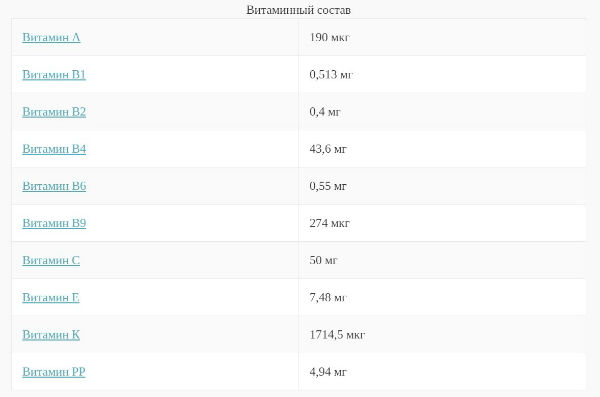Click the Витаминный состав table heading
This screenshot has height=397, width=600.
click(x=298, y=10)
